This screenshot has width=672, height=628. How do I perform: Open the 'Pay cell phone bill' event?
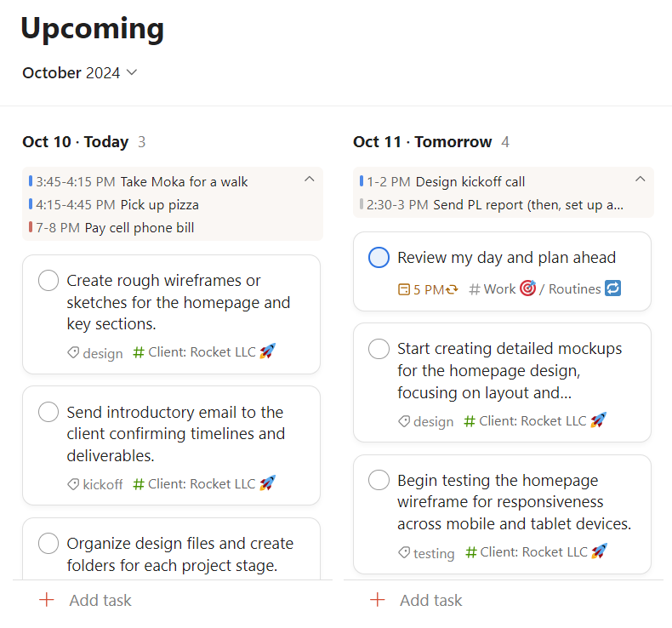[x=139, y=227]
